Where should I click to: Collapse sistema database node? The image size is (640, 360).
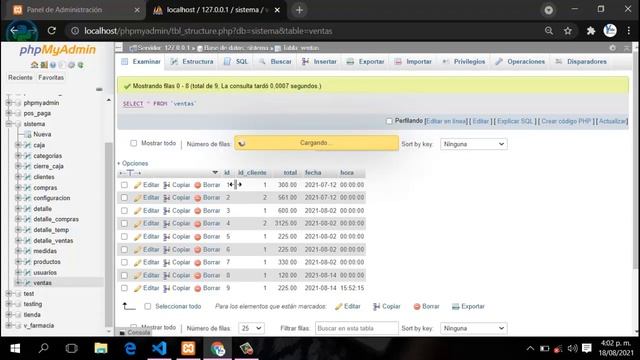pyautogui.click(x=9, y=124)
